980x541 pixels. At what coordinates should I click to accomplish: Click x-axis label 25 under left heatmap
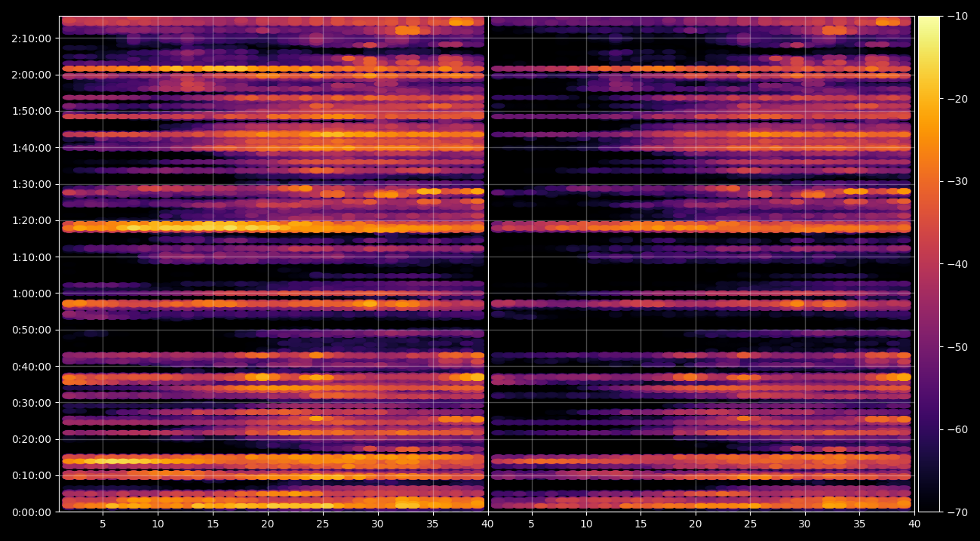point(323,525)
